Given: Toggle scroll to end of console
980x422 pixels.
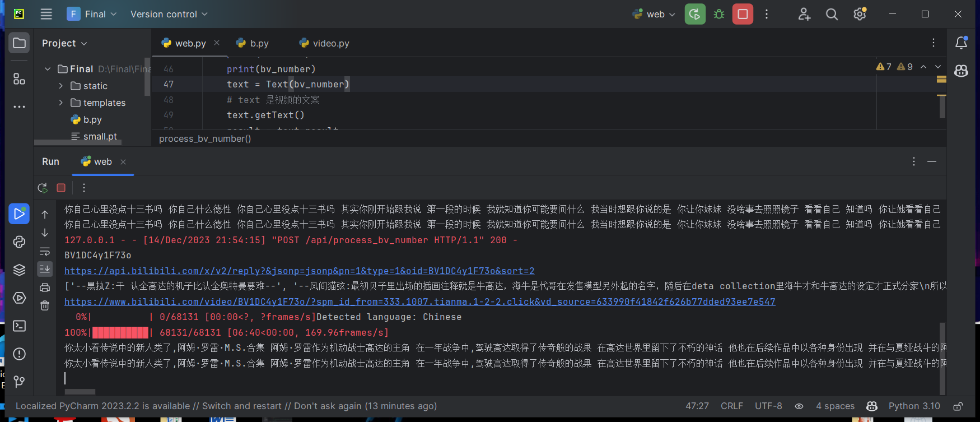Looking at the screenshot, I should [45, 269].
